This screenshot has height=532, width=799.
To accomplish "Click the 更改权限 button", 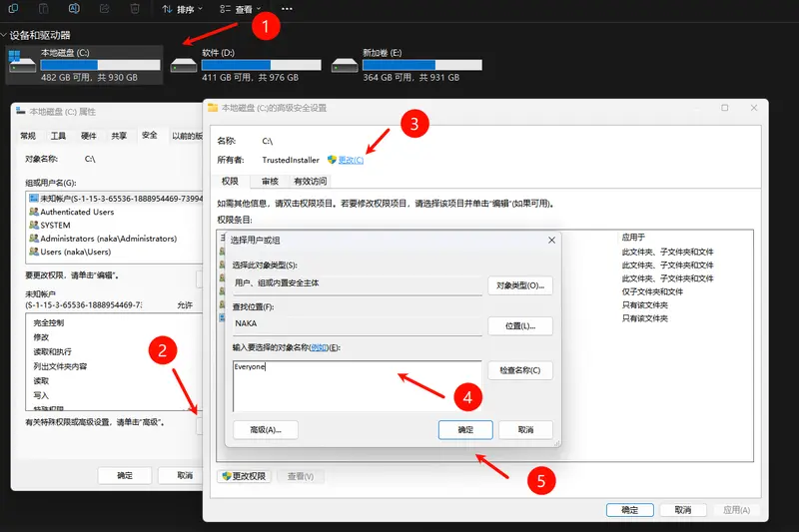I will [244, 476].
